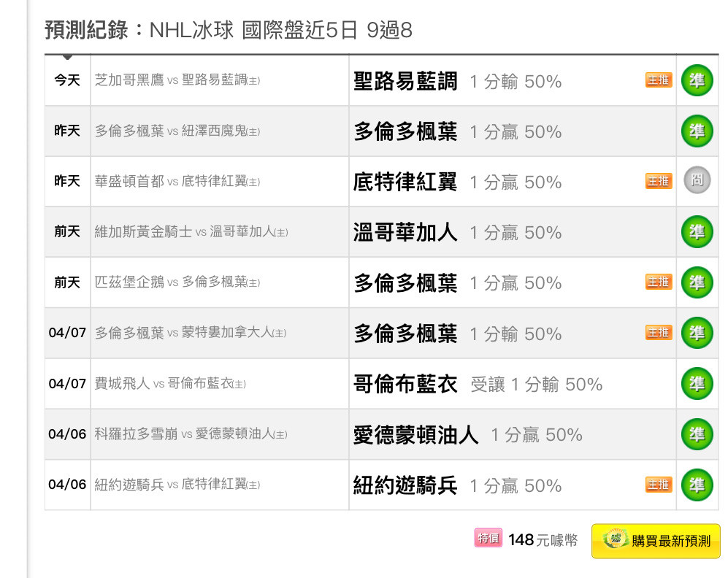This screenshot has width=728, height=578.
Task: Click the 主推 tag in today's row
Action: pos(659,80)
